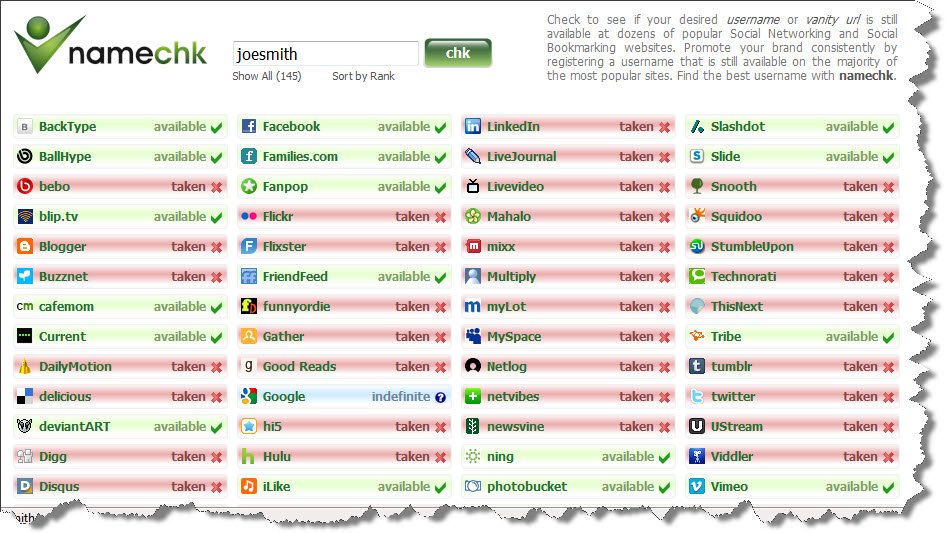Open Show All (145) link
The image size is (946, 533).
[x=267, y=76]
